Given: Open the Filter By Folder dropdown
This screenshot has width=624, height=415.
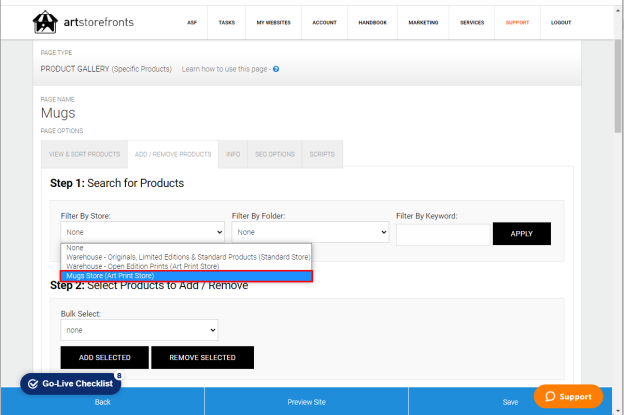Looking at the screenshot, I should pos(310,232).
